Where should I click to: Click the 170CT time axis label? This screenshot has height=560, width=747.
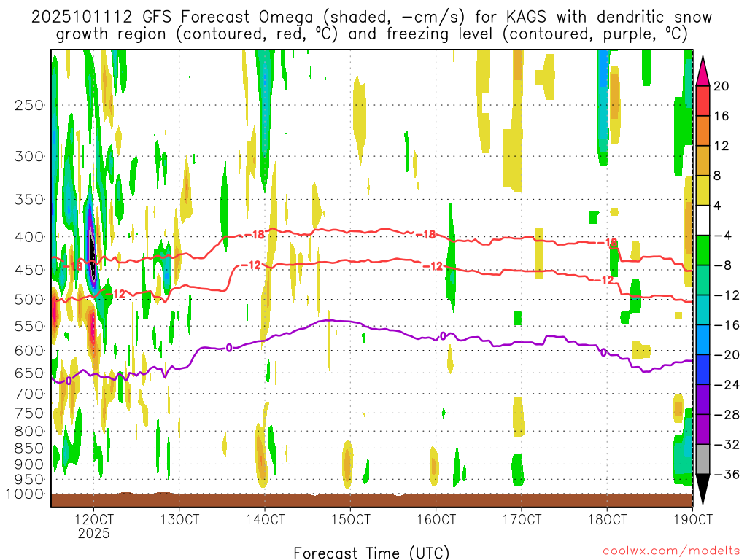pos(522,518)
